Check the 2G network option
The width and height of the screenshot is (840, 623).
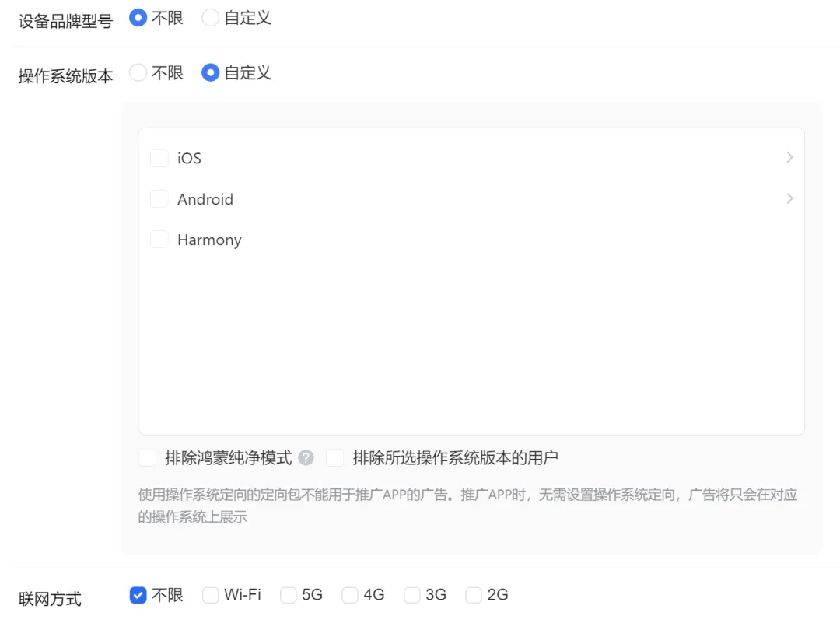(x=474, y=594)
